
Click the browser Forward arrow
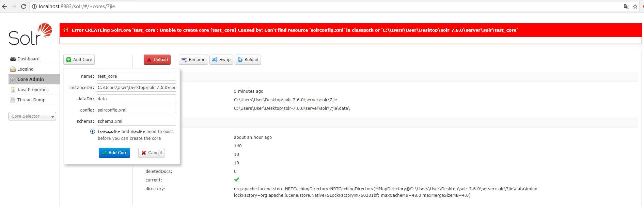coord(14,6)
